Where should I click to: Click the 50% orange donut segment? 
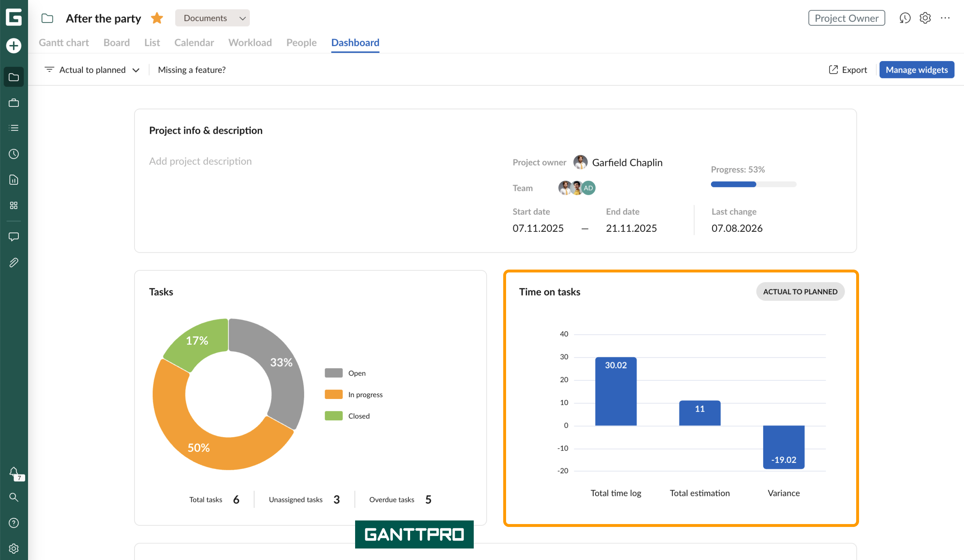coord(198,447)
